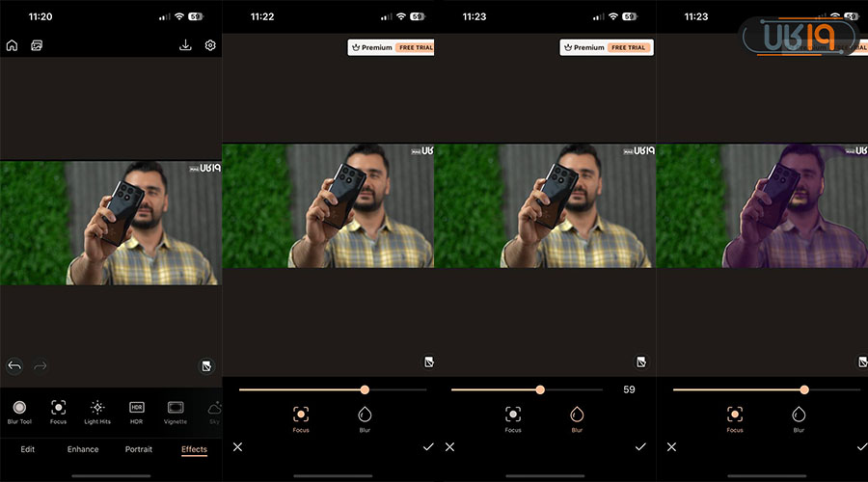This screenshot has width=868, height=482.
Task: Confirm with the checkmark on the 11:22 screen
Action: 427,447
